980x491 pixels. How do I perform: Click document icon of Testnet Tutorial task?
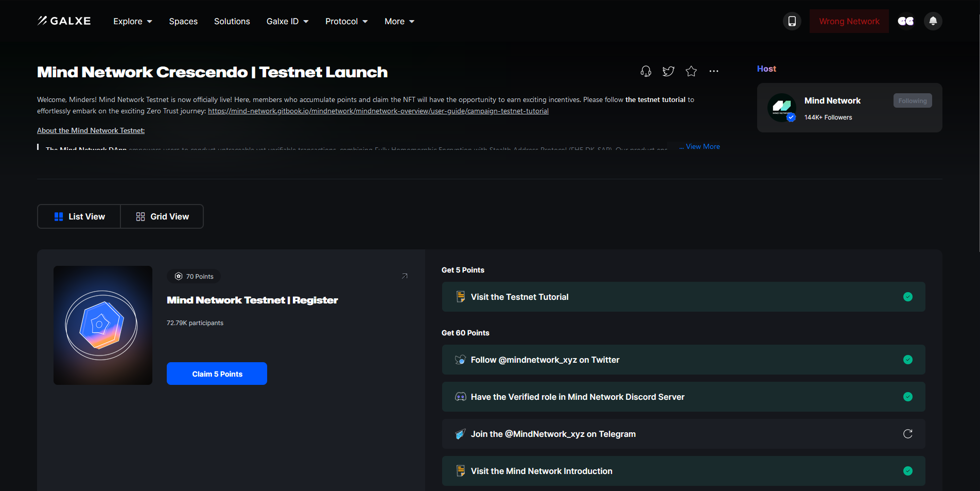[461, 297]
